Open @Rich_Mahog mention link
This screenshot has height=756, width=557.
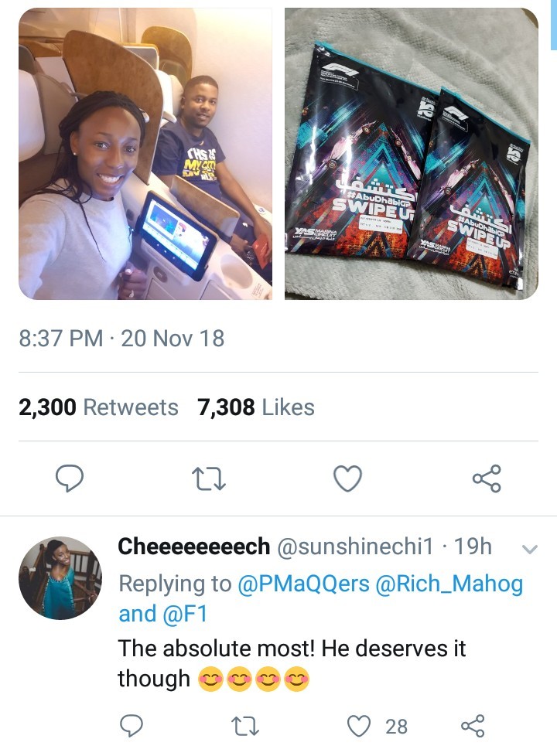click(449, 584)
